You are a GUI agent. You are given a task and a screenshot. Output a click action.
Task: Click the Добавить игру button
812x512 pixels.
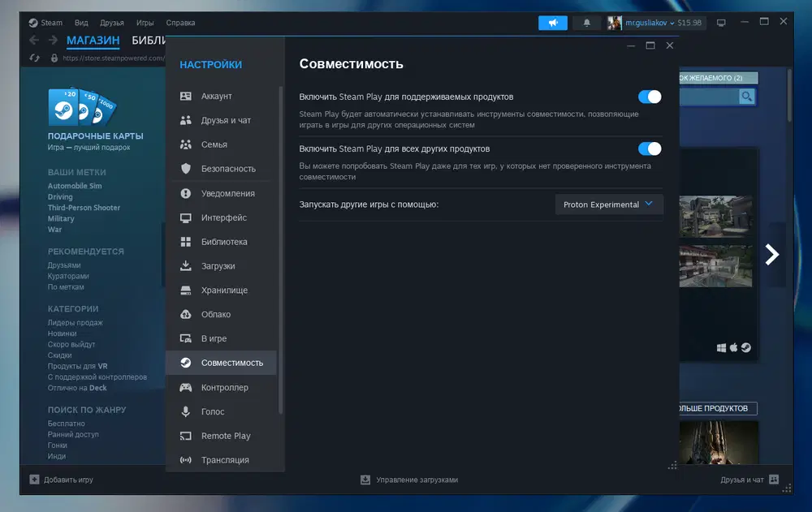click(x=61, y=480)
